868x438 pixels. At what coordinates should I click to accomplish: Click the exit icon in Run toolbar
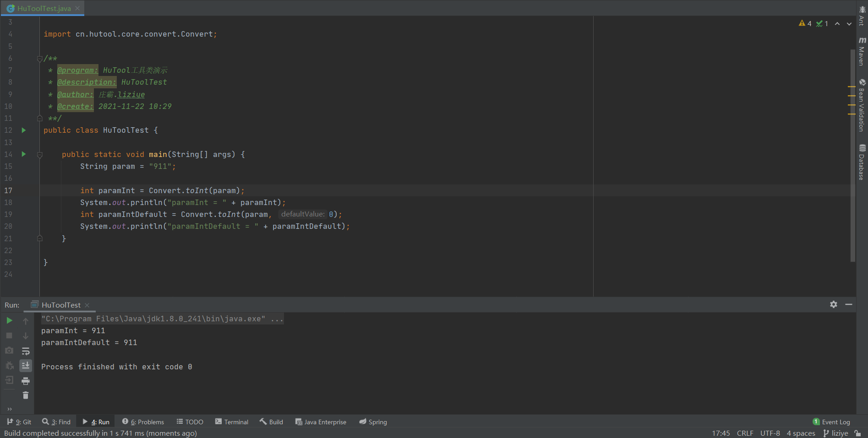pyautogui.click(x=9, y=380)
